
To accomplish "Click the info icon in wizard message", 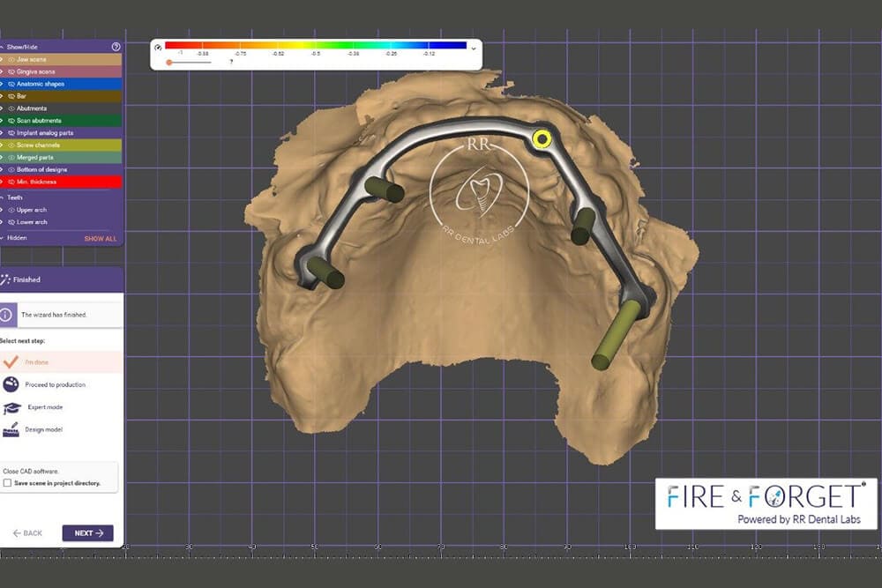I will click(7, 314).
